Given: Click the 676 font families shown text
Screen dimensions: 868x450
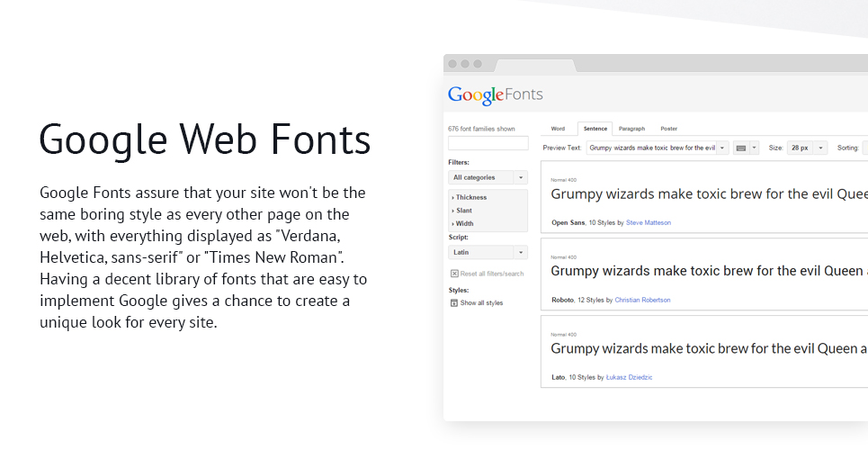Looking at the screenshot, I should pyautogui.click(x=481, y=129).
